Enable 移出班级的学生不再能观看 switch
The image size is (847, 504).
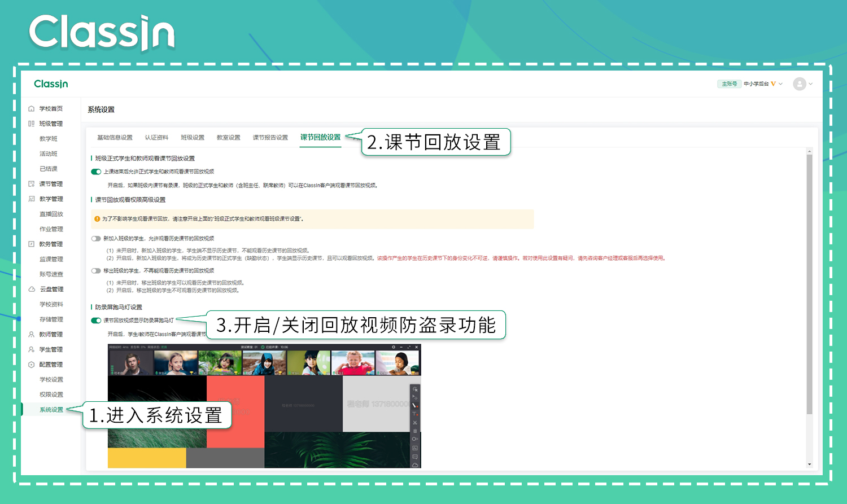click(x=96, y=271)
